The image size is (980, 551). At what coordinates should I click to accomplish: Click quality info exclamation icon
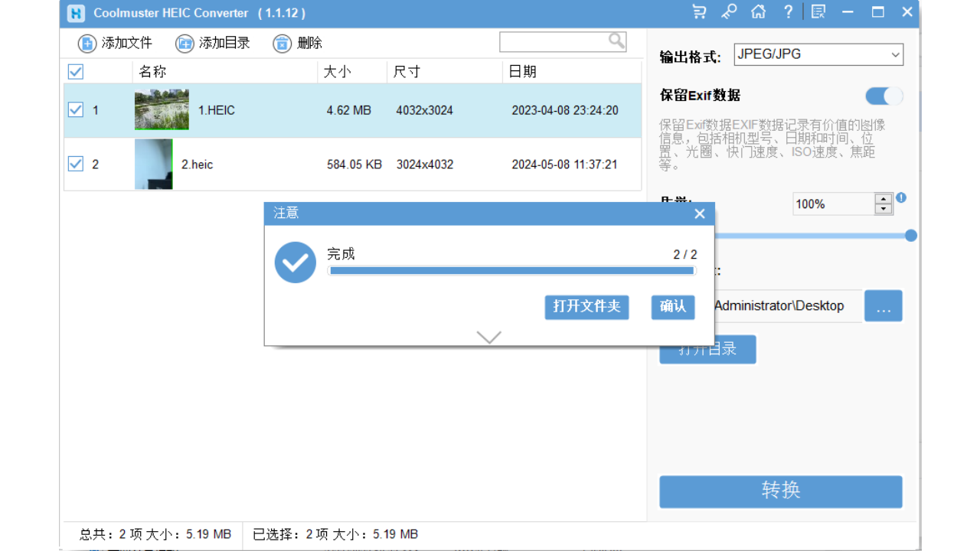point(901,197)
